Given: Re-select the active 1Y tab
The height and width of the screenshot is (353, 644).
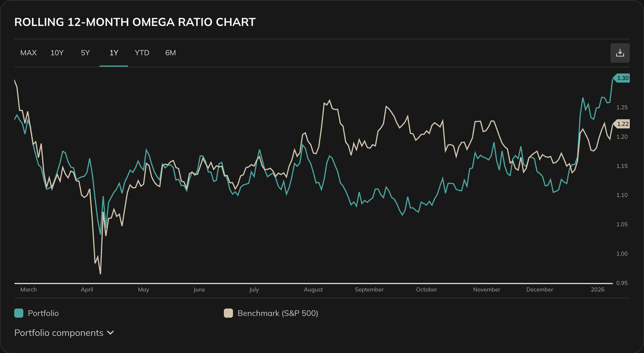Looking at the screenshot, I should tap(114, 53).
